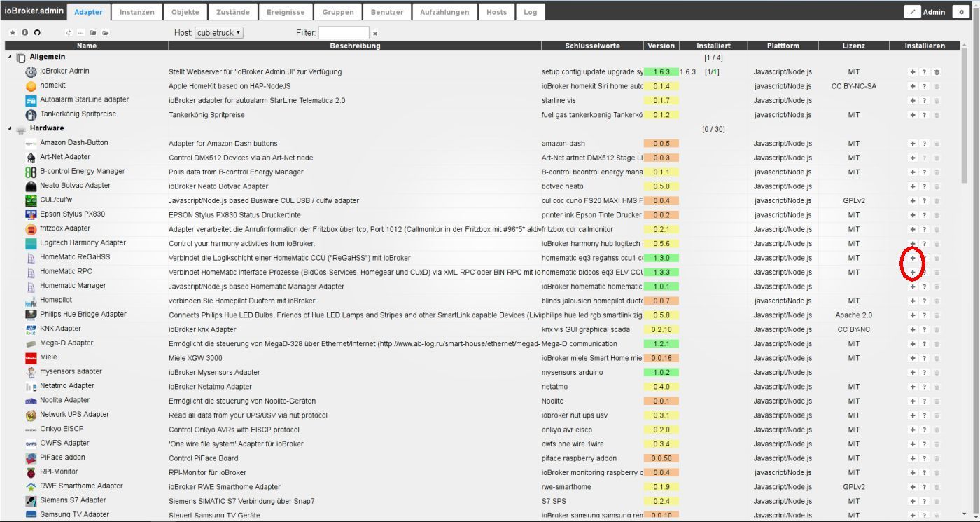Install Philips Hue Bridge Adapter via plus icon

tap(913, 315)
